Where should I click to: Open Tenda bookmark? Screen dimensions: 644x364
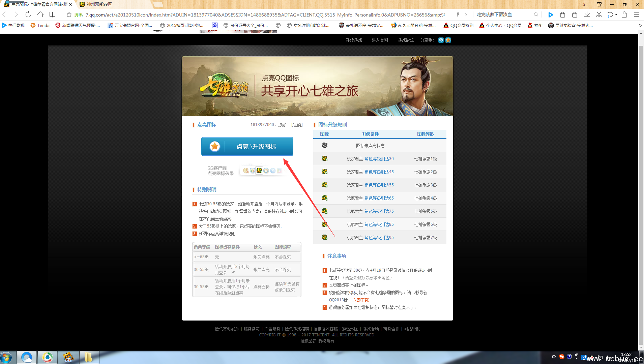tap(40, 25)
